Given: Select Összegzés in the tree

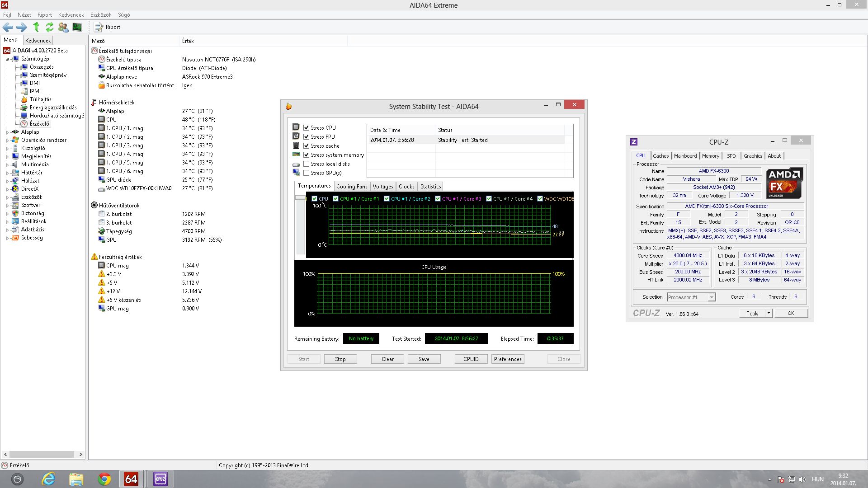Looking at the screenshot, I should pos(42,67).
